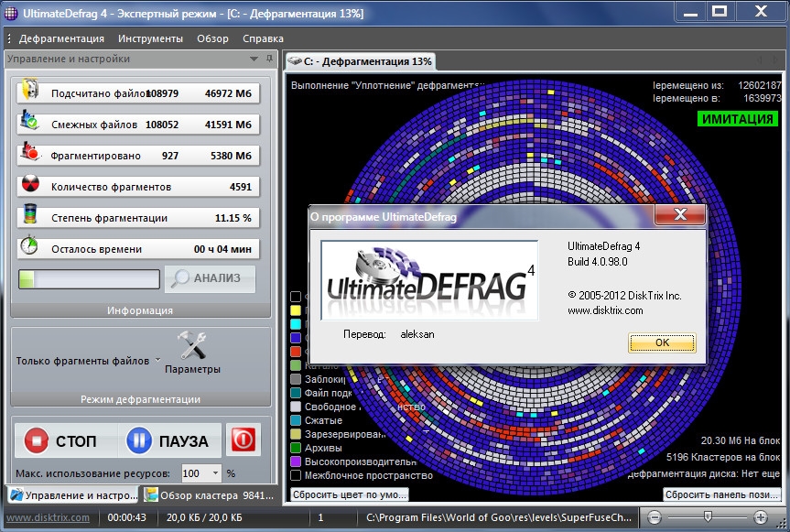Click the АНАЛИЗ button
The height and width of the screenshot is (532, 790).
pos(211,278)
